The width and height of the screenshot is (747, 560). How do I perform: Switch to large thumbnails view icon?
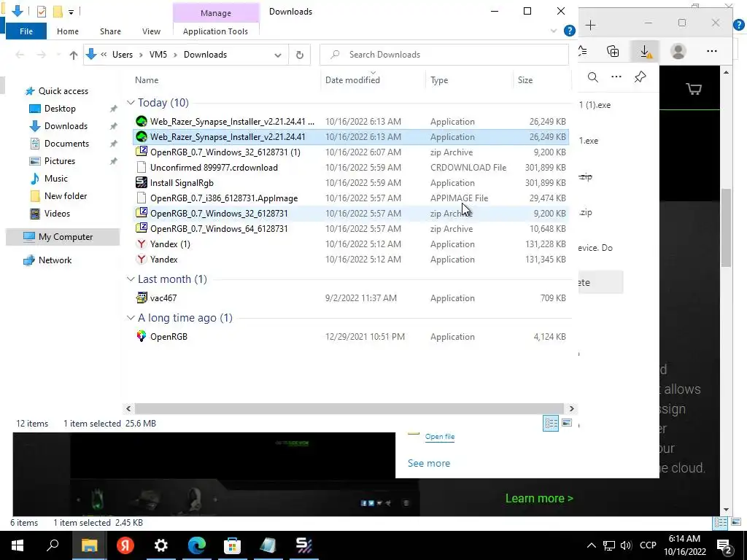pyautogui.click(x=566, y=423)
